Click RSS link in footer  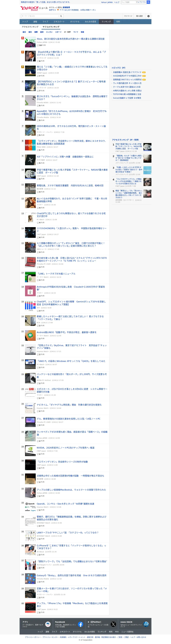[x=117, y=631]
